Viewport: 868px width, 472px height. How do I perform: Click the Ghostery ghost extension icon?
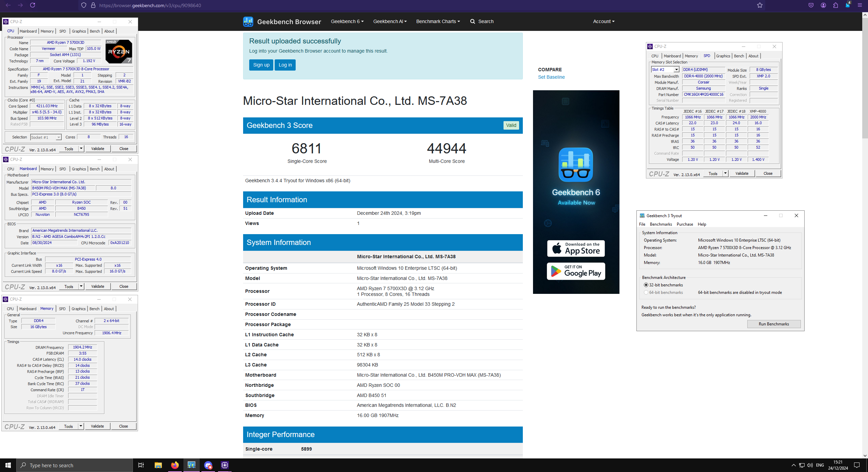coord(848,5)
